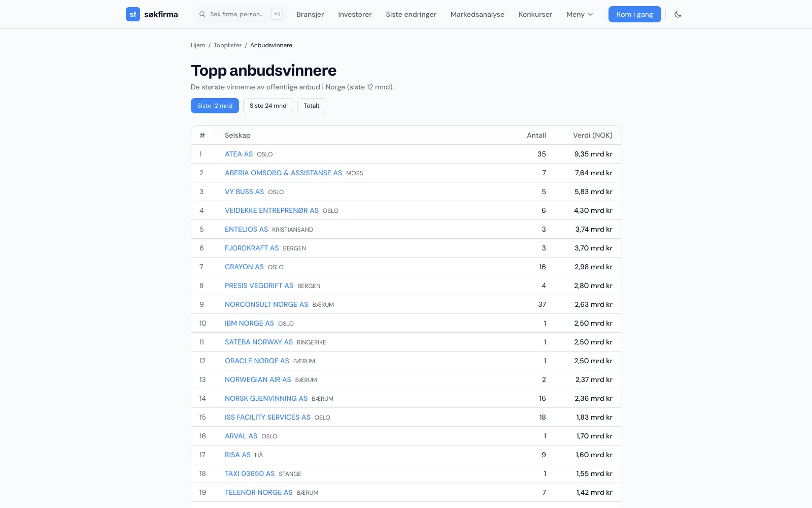Focus the company search field
Screen dimensions: 812x508
click(x=241, y=14)
